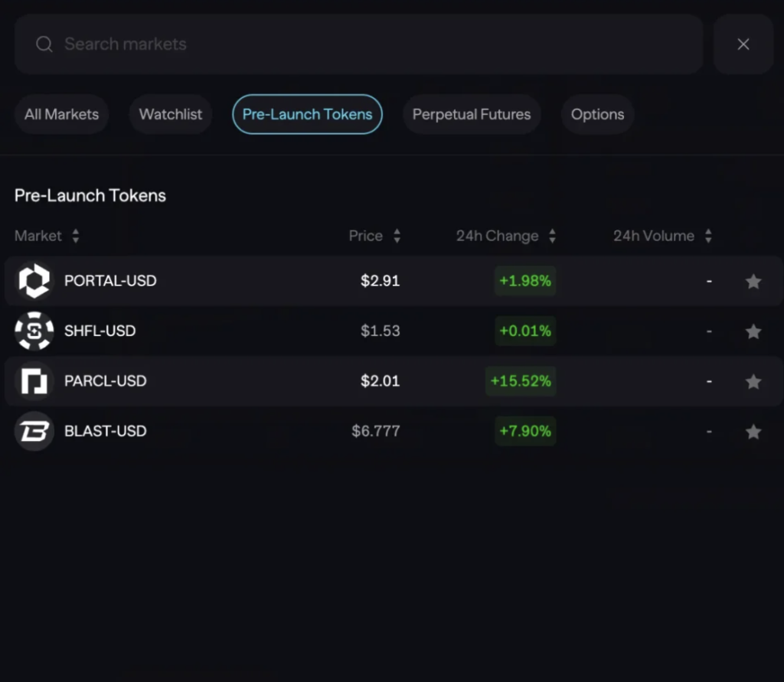The width and height of the screenshot is (784, 682).
Task: Sort by the Market column arrows
Action: [x=75, y=236]
